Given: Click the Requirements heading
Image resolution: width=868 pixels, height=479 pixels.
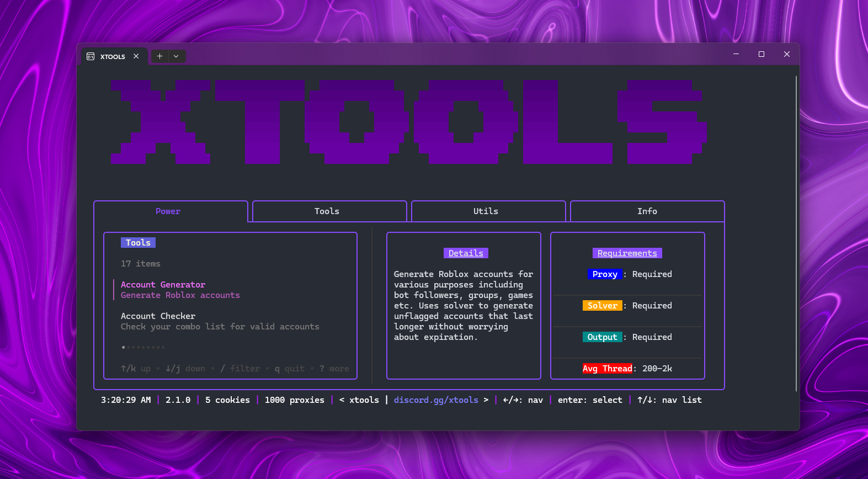Looking at the screenshot, I should [x=627, y=253].
